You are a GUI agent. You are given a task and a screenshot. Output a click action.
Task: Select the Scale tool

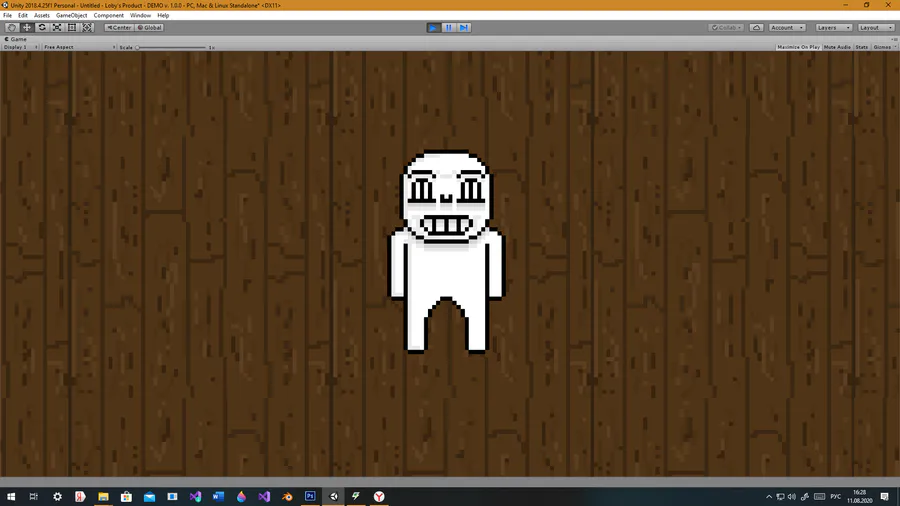point(57,28)
